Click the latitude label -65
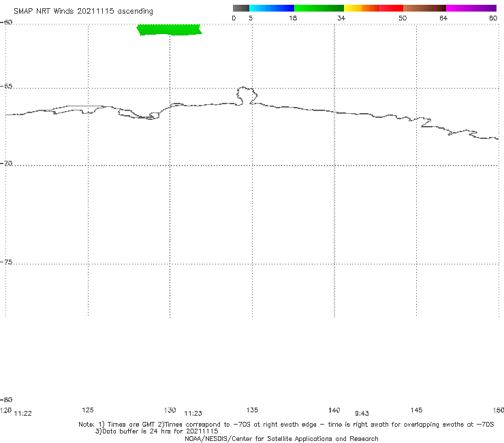Image resolution: width=504 pixels, height=443 pixels. pos(6,87)
